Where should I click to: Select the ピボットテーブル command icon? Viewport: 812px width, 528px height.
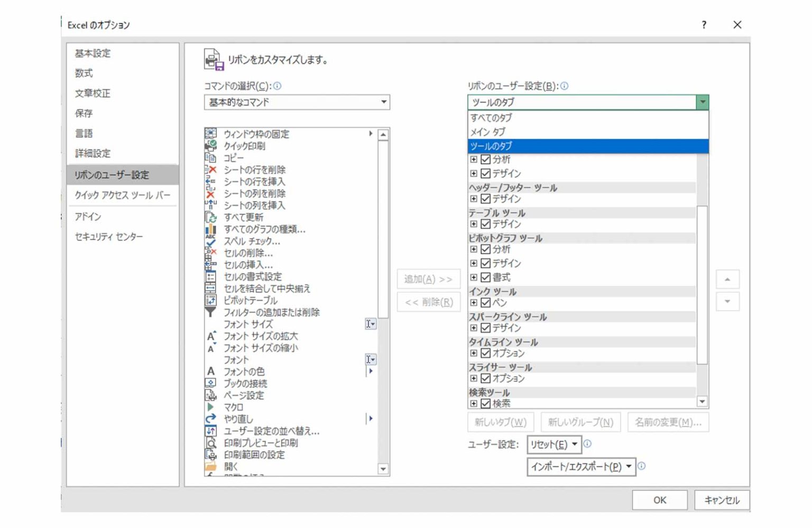[x=210, y=301]
